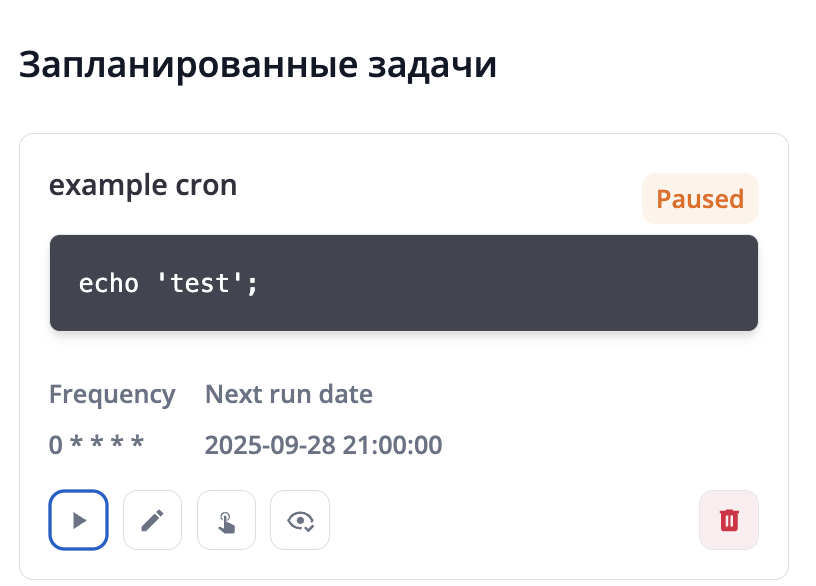The image size is (816, 586).
Task: Click the cron expression 0 * * * *
Action: pyautogui.click(x=97, y=445)
